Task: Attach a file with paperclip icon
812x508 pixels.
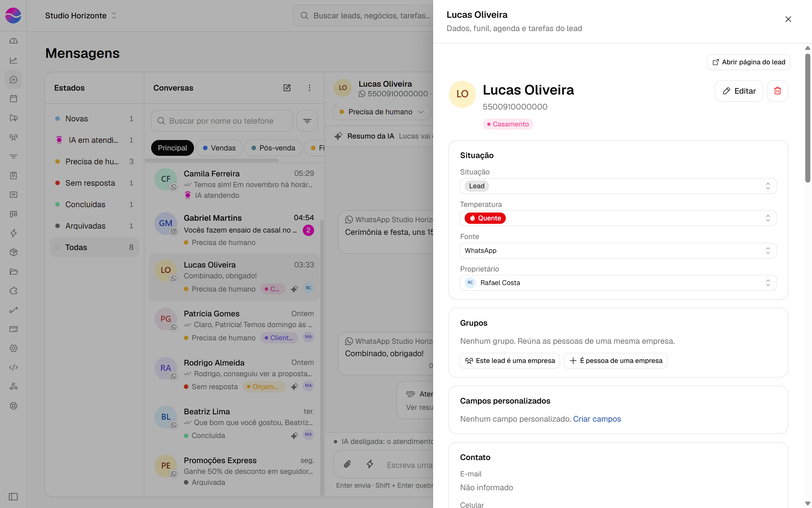Action: coord(347,464)
